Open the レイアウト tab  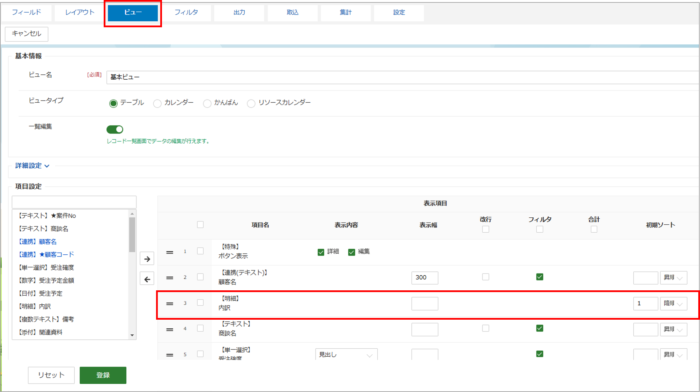79,13
